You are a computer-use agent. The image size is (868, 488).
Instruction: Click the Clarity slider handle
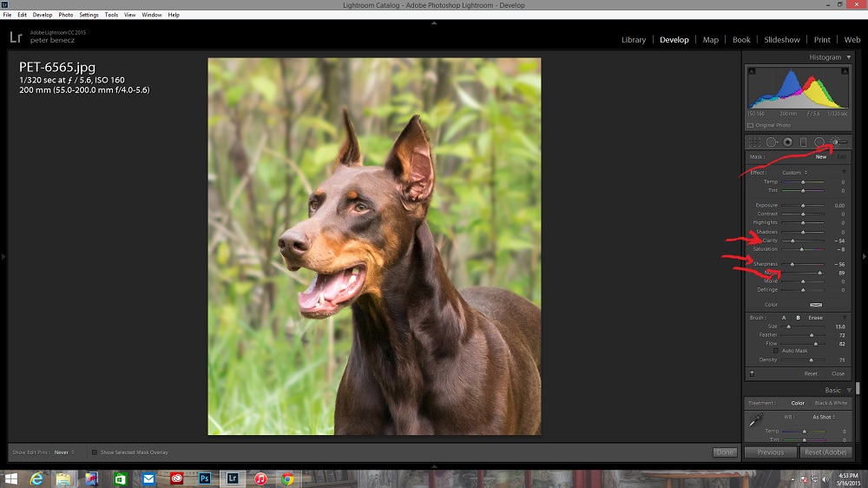click(792, 241)
